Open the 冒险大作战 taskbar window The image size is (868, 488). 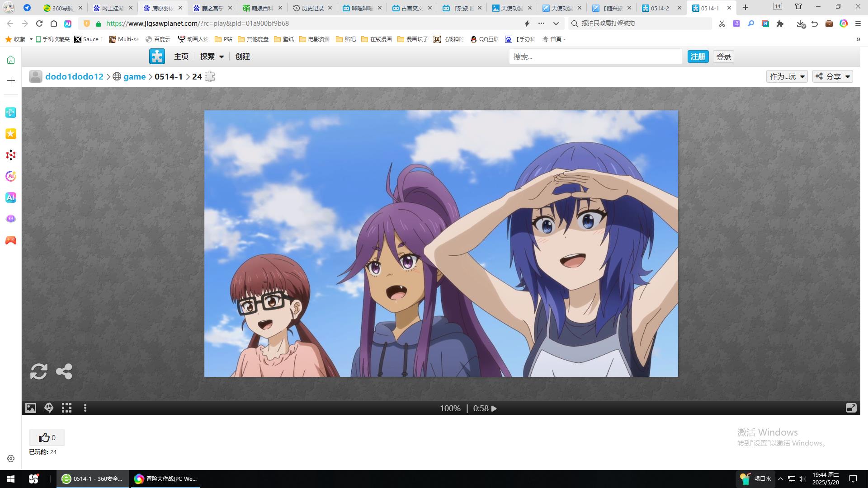click(165, 479)
